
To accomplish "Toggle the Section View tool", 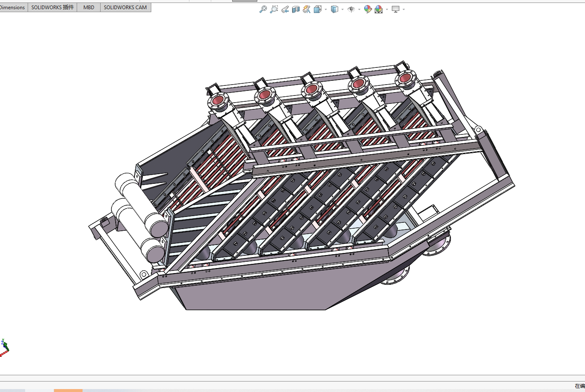I will tap(296, 9).
